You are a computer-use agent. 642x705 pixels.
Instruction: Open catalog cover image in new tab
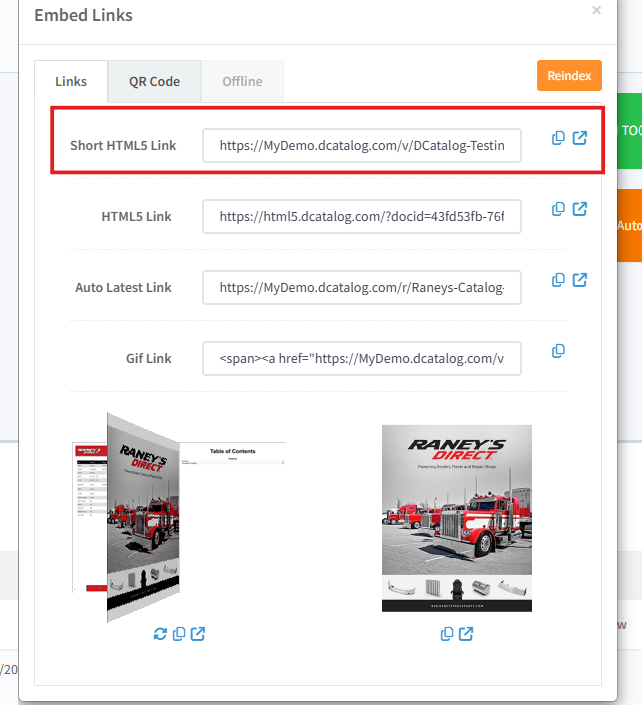pos(466,634)
